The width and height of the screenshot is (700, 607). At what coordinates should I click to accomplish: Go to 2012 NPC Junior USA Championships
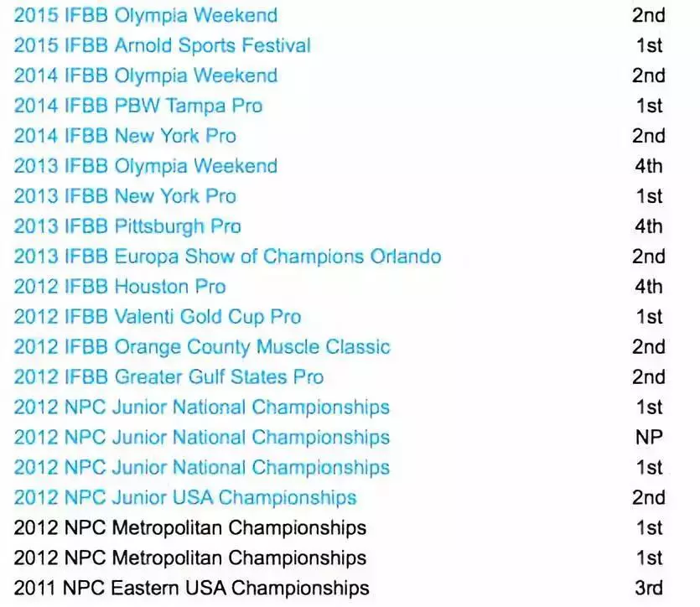(184, 498)
